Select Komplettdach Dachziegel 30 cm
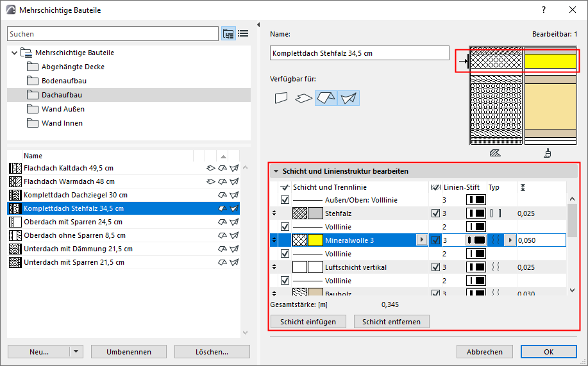Viewport: 588px width, 366px height. [76, 195]
